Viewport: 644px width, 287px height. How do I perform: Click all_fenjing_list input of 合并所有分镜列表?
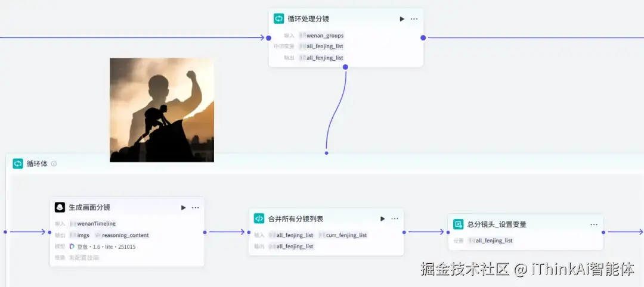(x=291, y=235)
